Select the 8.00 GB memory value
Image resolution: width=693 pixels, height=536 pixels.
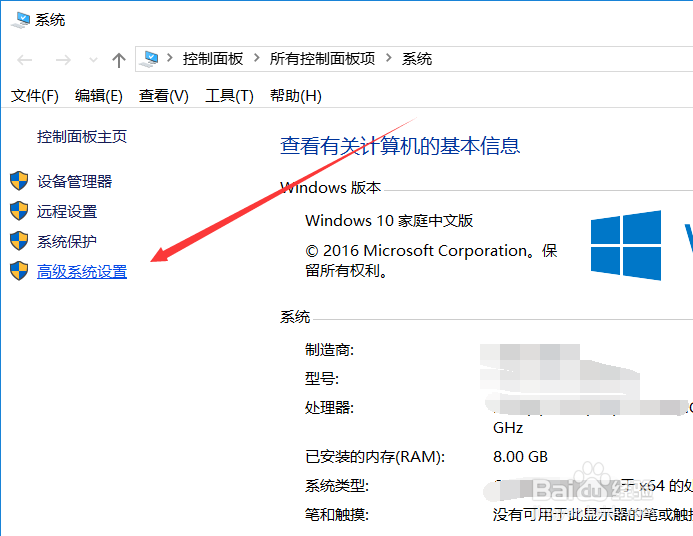pos(521,456)
